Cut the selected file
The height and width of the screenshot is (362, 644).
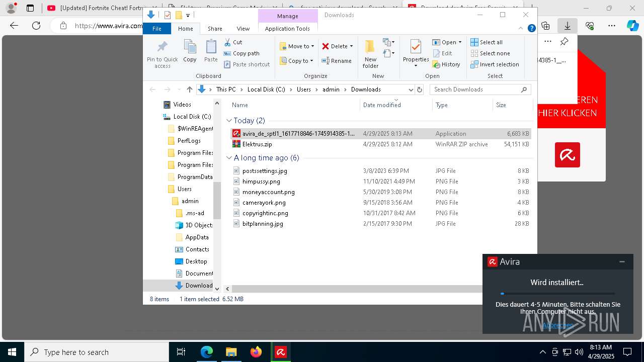tap(233, 42)
